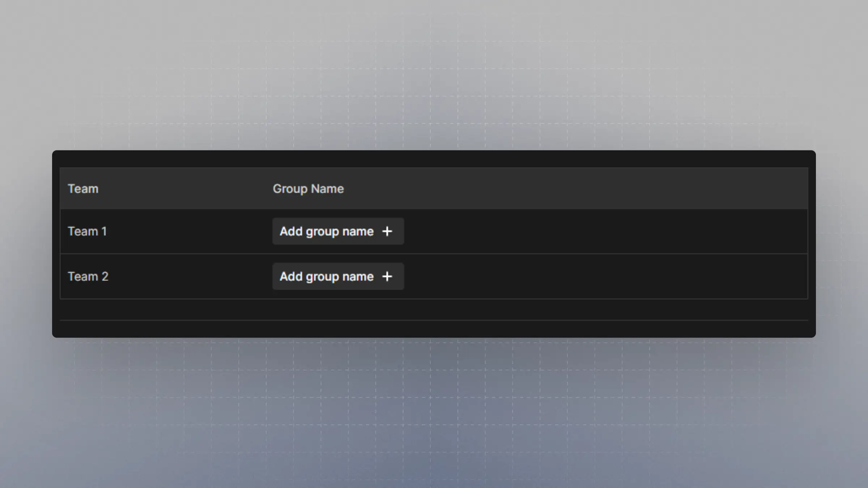Viewport: 868px width, 488px height.
Task: Click dark panel area above table header
Action: [434, 159]
